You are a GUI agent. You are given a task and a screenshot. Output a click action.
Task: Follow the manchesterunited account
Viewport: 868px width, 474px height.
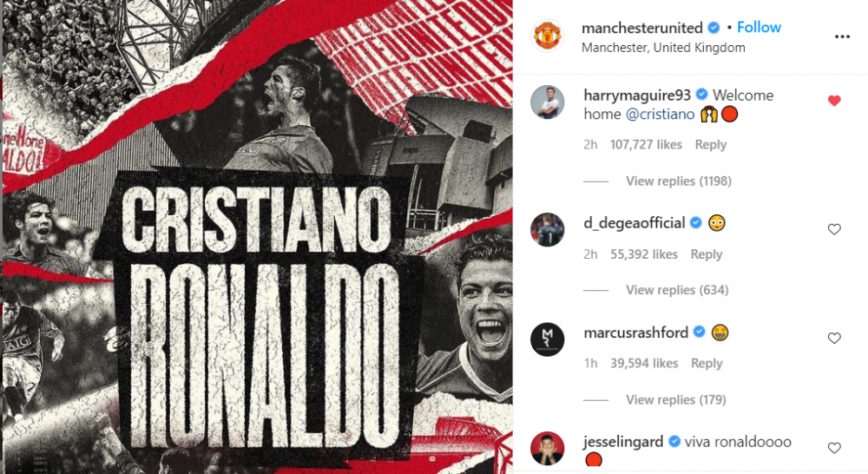pos(759,27)
